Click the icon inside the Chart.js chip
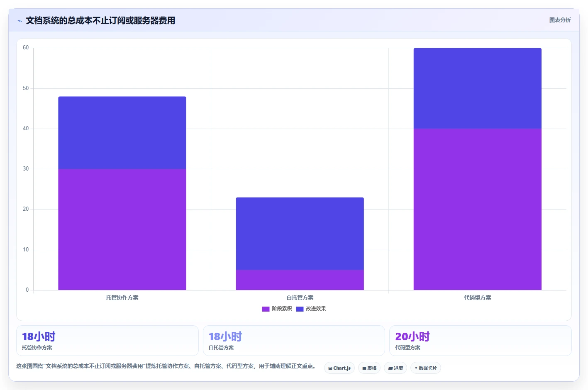This screenshot has width=588, height=390. (330, 368)
